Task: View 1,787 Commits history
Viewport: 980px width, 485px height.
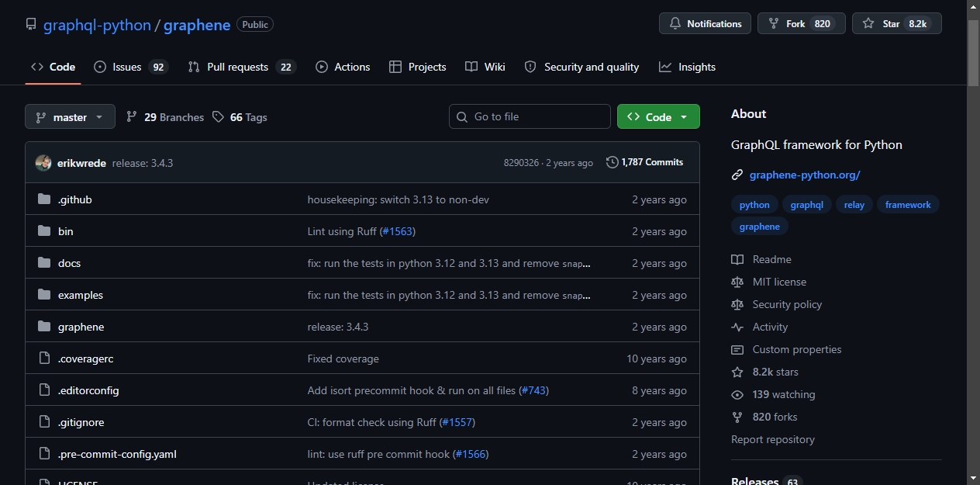Action: [x=645, y=162]
